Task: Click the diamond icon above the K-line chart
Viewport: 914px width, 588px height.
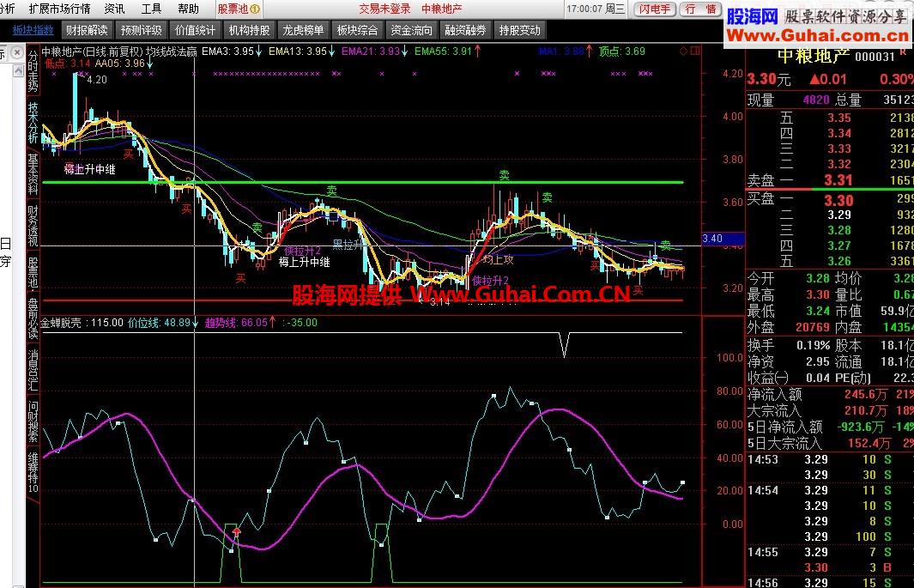Action: [683, 52]
